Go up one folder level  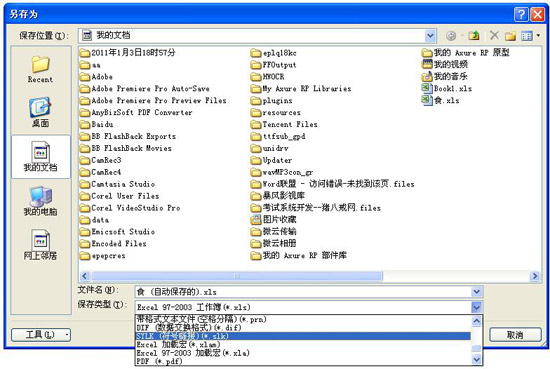point(474,35)
